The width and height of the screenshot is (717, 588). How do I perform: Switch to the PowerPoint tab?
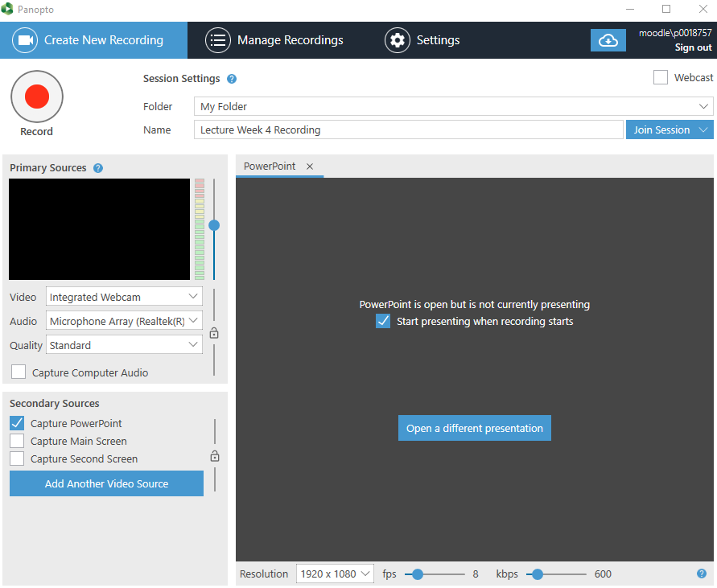[x=269, y=167]
